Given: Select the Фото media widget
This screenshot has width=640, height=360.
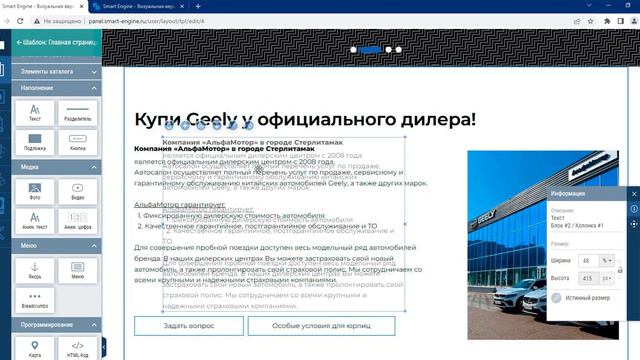Looking at the screenshot, I should click(x=35, y=191).
